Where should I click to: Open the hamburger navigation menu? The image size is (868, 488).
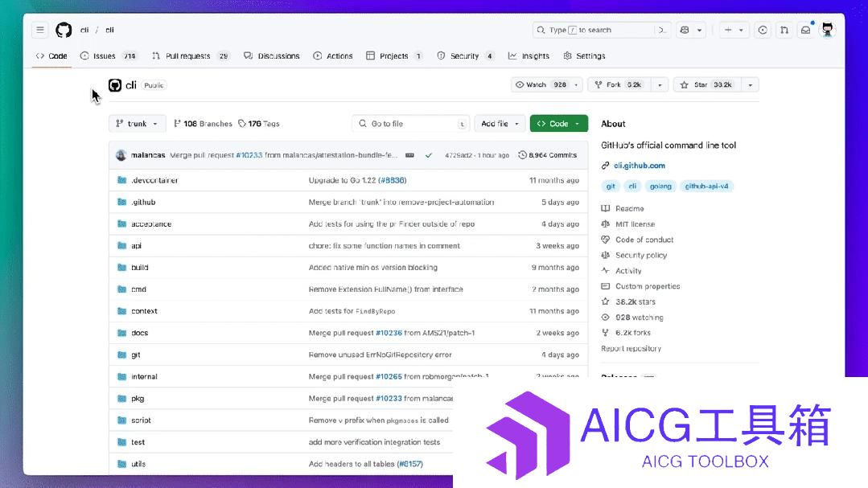tap(40, 30)
